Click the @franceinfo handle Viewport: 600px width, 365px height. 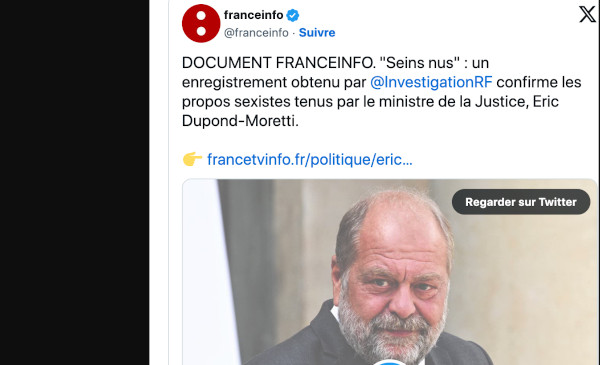[256, 33]
